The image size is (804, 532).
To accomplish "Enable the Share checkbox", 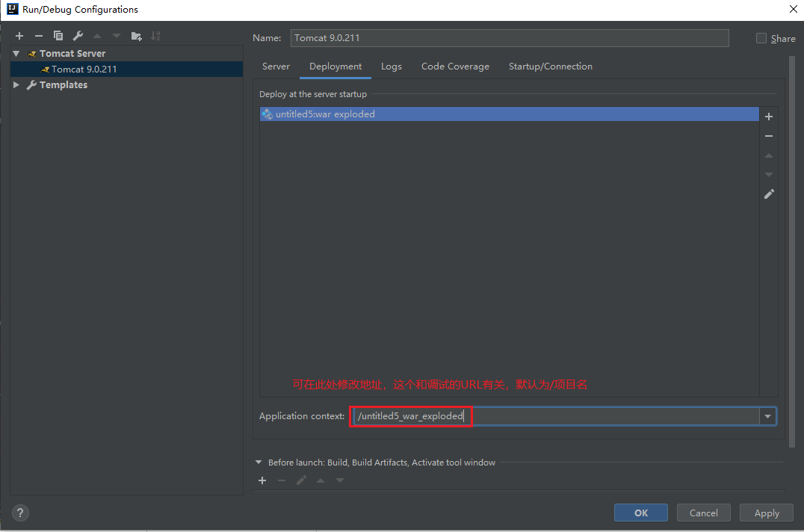I will pos(761,38).
